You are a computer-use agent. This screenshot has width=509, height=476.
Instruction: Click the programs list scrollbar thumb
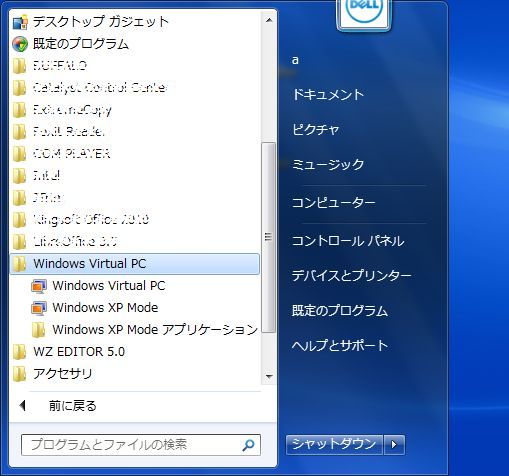point(269,237)
